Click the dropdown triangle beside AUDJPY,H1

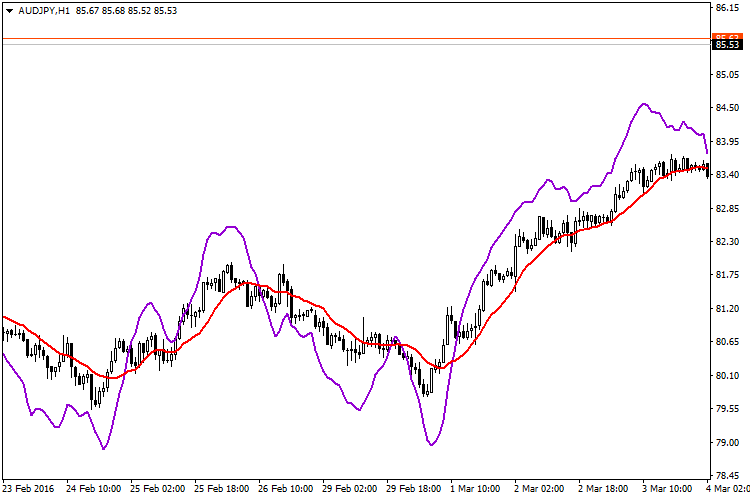click(9, 10)
